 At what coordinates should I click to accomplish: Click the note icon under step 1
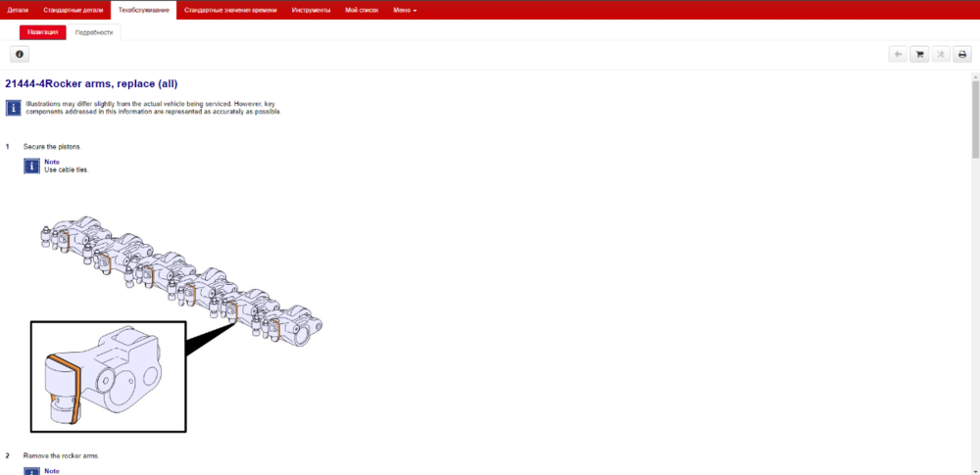point(31,166)
